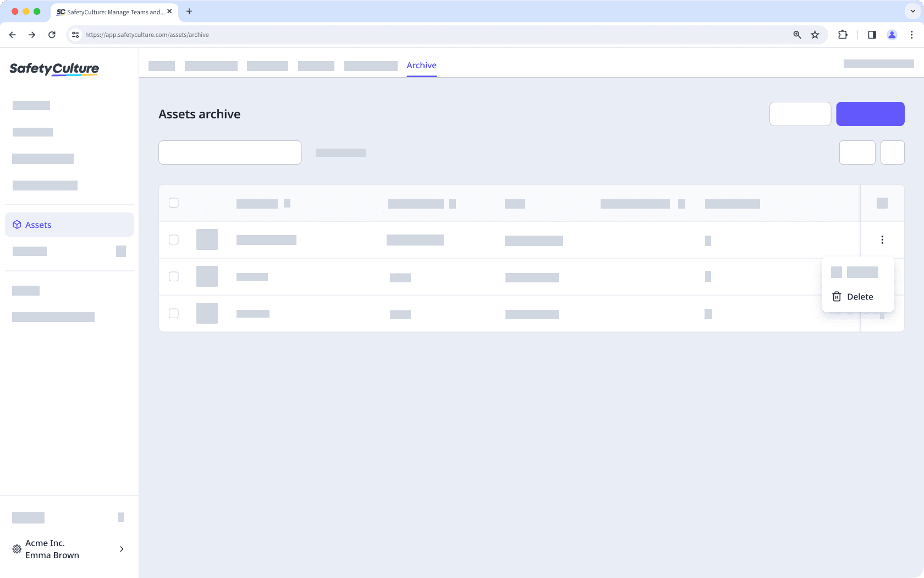This screenshot has height=578, width=924.
Task: Tick the select-all checkbox in table header
Action: coord(174,203)
